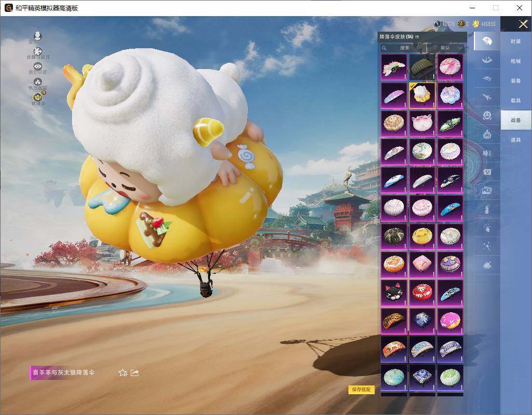This screenshot has height=415, width=532.
Task: Select the black cat parachute thumbnail
Action: (x=394, y=293)
